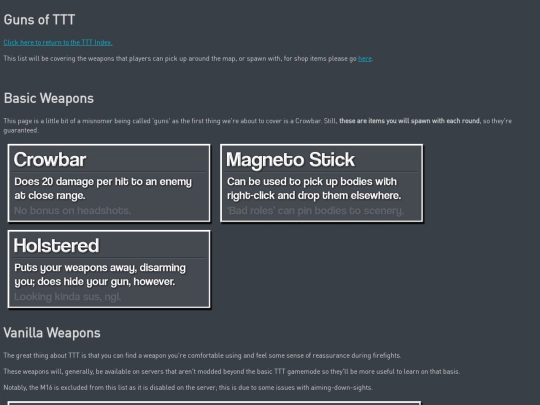Click the partially visible weapon card at bottom

214,403
